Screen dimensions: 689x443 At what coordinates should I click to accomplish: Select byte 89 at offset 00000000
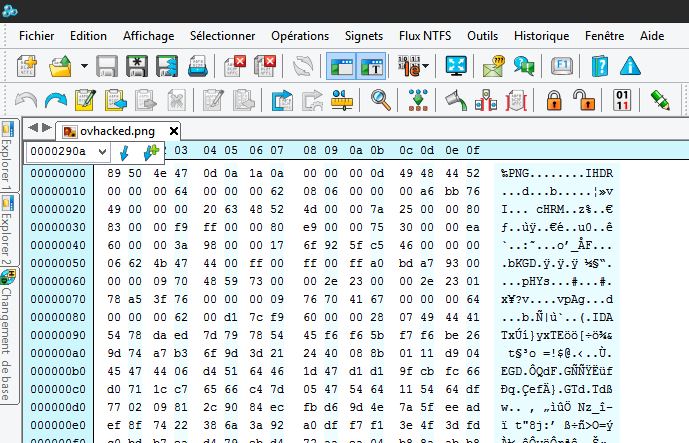point(114,173)
